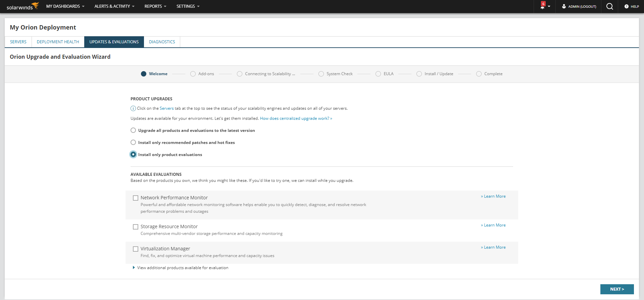Open Learn More for Virtualization Manager

click(x=493, y=247)
